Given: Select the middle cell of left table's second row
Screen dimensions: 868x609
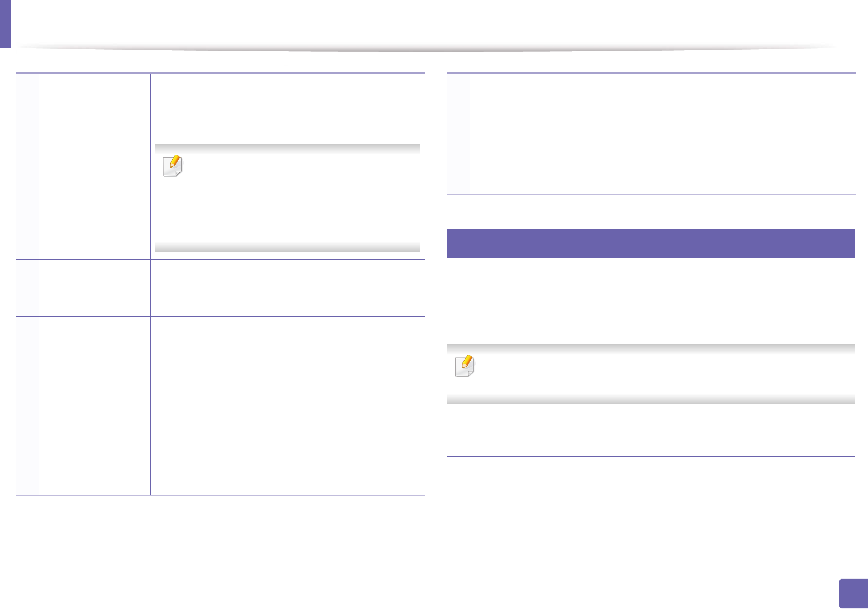Looking at the screenshot, I should click(x=95, y=287).
